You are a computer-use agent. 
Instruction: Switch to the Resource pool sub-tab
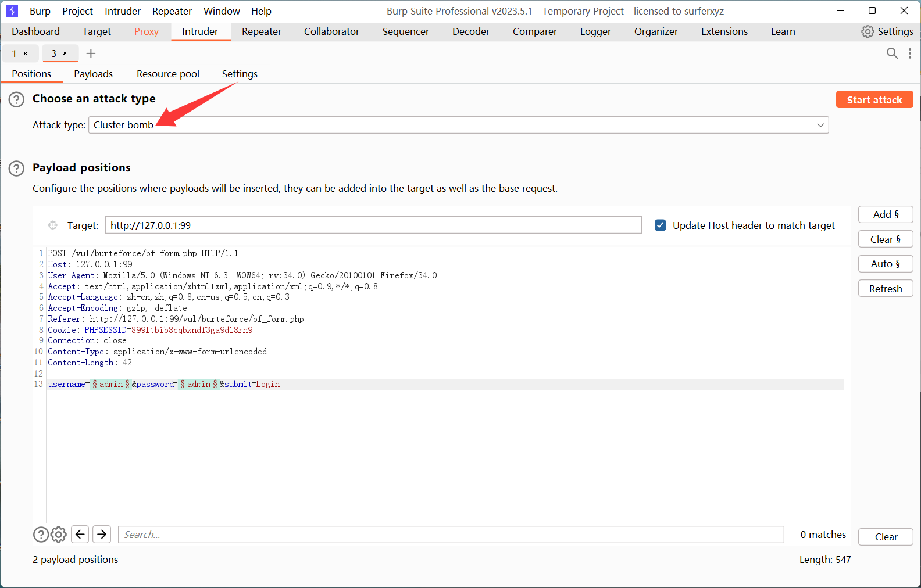tap(168, 74)
